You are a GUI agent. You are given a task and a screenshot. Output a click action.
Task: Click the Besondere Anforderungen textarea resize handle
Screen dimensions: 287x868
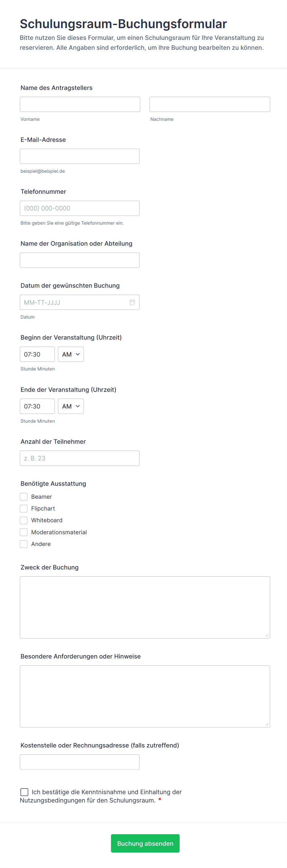tap(267, 724)
